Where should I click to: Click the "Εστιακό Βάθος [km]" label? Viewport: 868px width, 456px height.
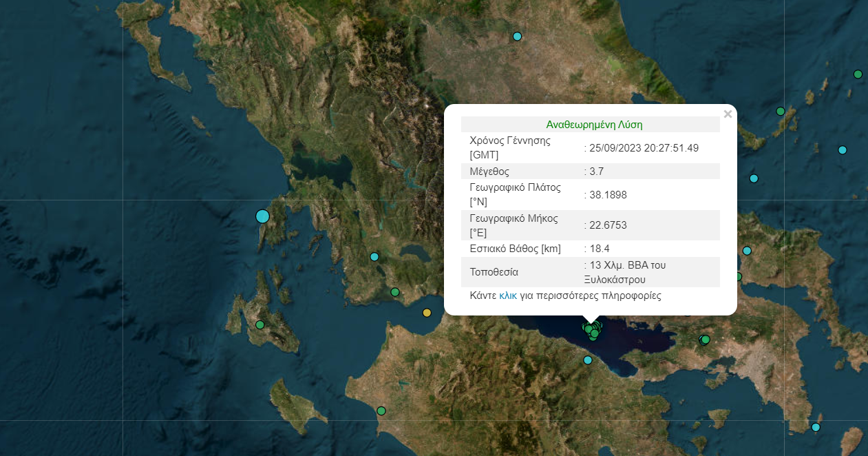[515, 249]
